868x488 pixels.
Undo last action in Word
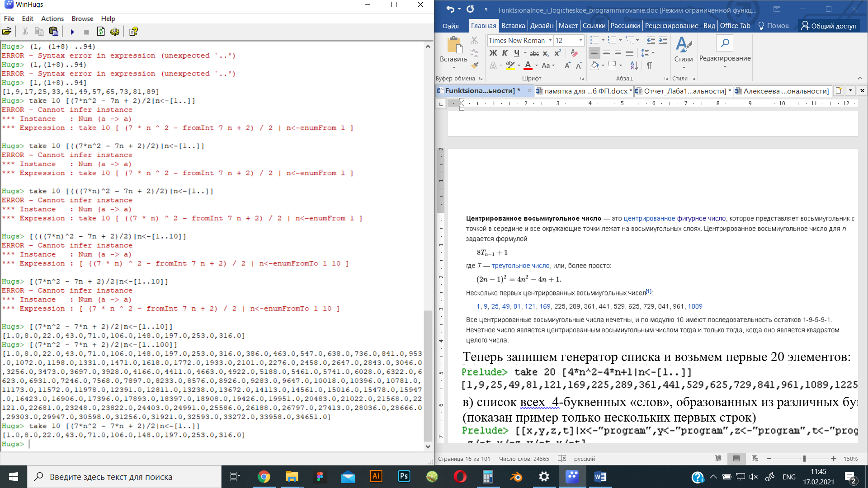450,9
